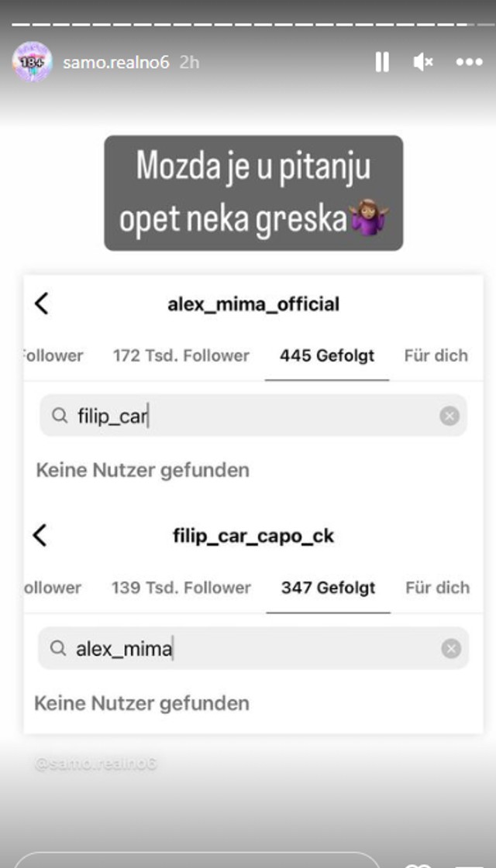Expand the Follower tab on the left
Image resolution: width=496 pixels, height=868 pixels.
(x=50, y=355)
